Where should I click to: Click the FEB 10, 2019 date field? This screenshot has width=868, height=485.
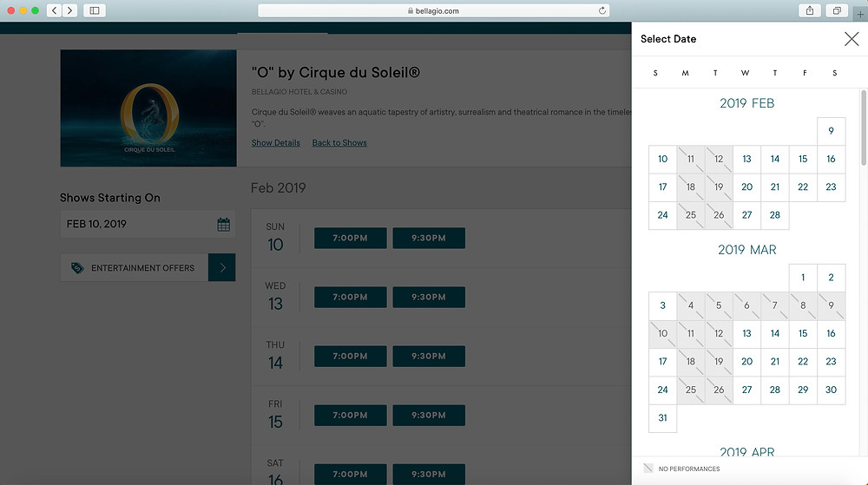coord(148,225)
